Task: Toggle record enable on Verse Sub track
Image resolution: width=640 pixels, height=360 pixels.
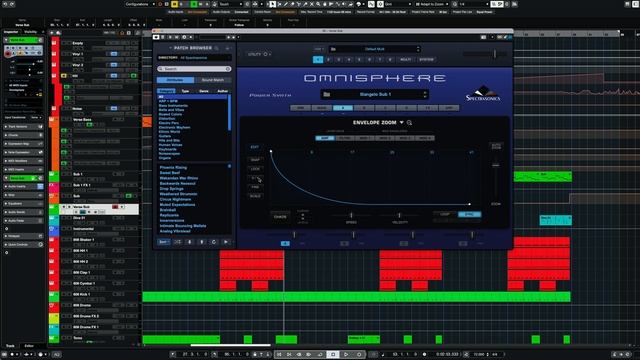Action: 115,207
